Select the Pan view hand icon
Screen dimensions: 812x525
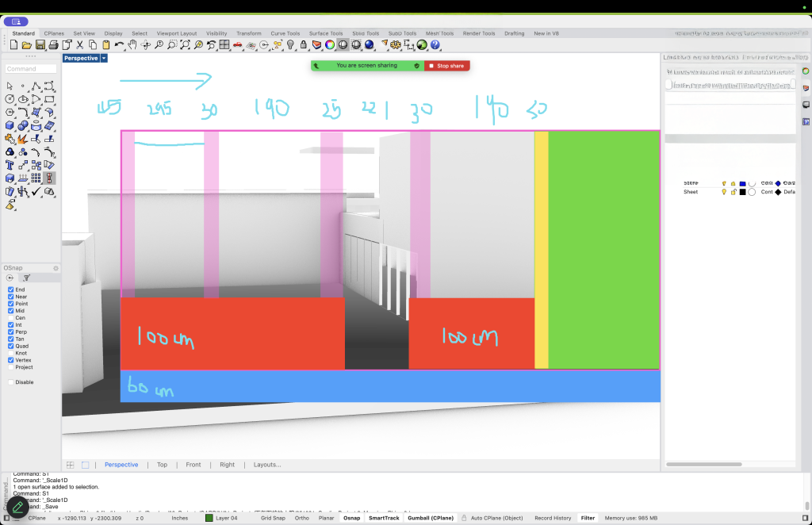point(132,45)
